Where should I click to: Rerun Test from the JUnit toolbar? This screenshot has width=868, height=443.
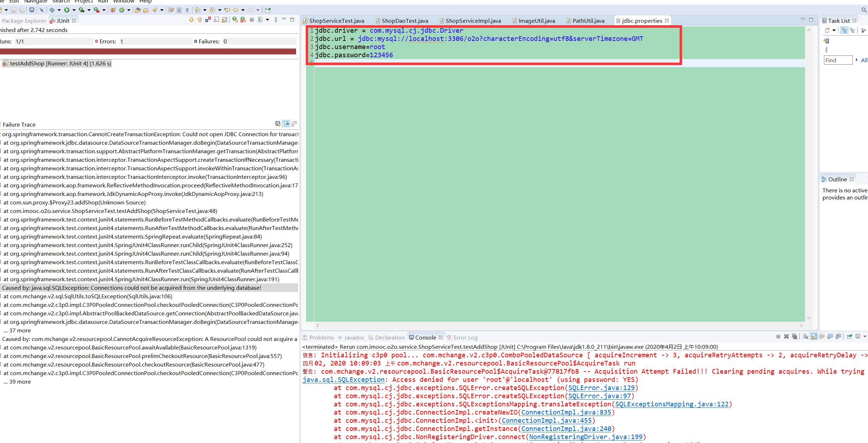tap(235, 20)
